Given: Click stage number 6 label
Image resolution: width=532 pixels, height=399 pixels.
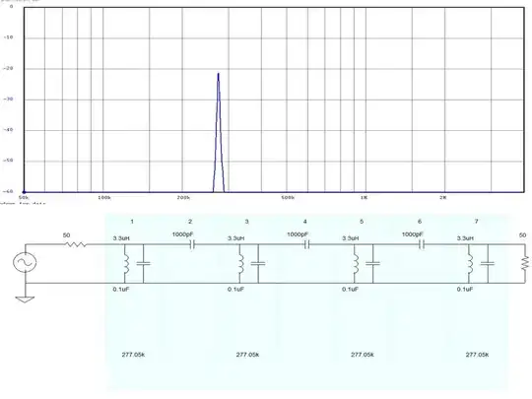Looking at the screenshot, I should 420,222.
